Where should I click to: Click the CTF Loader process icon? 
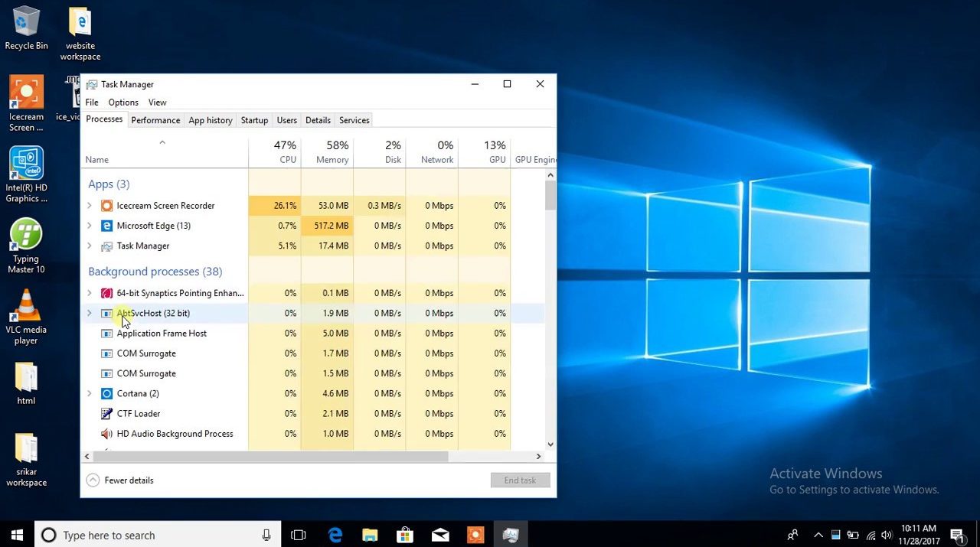[107, 414]
